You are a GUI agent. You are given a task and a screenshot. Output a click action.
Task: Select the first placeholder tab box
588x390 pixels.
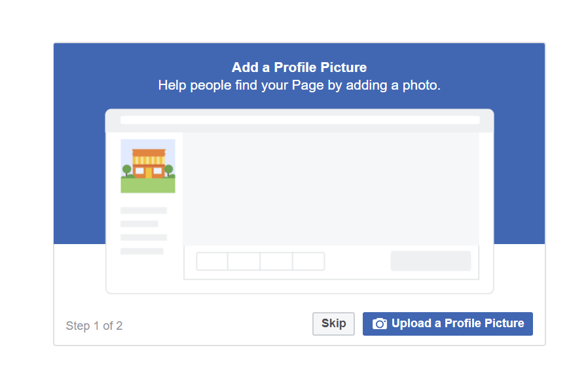tap(212, 261)
